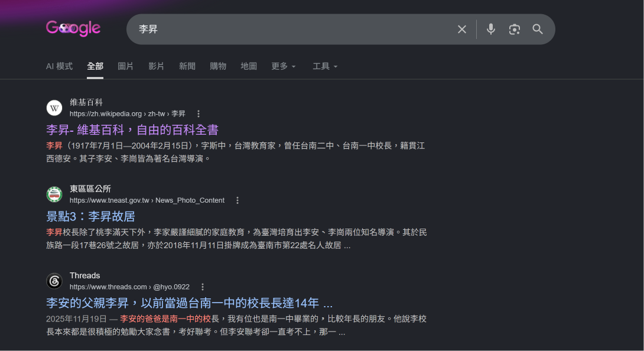Open 景點3:李昇故居 result link
Image resolution: width=644 pixels, height=351 pixels.
(x=91, y=216)
